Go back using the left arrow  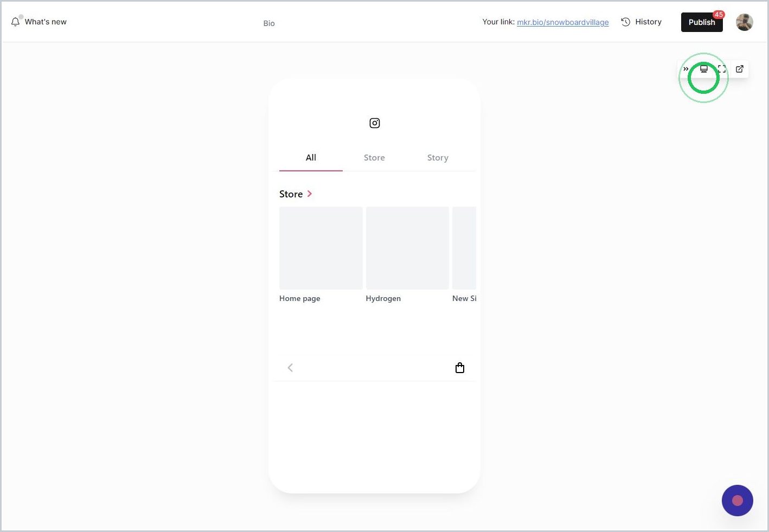tap(290, 368)
